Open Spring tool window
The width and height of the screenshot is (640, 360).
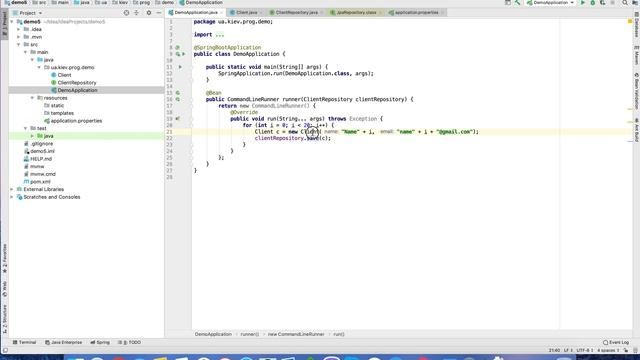(x=100, y=342)
